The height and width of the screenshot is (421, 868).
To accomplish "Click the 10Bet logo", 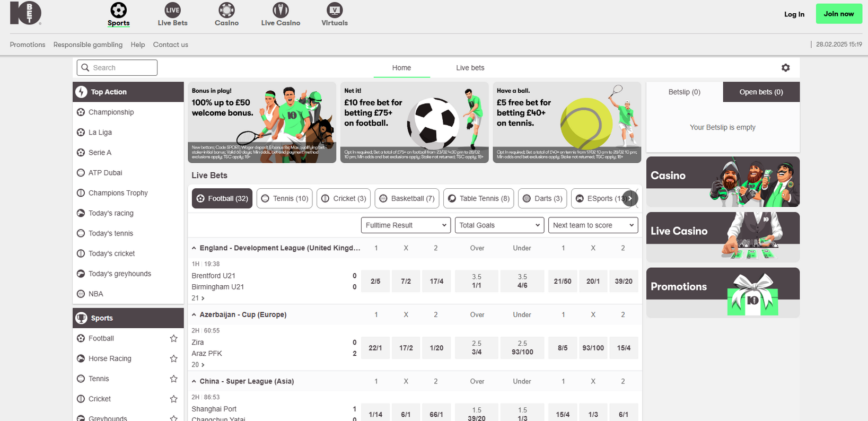I will point(25,13).
